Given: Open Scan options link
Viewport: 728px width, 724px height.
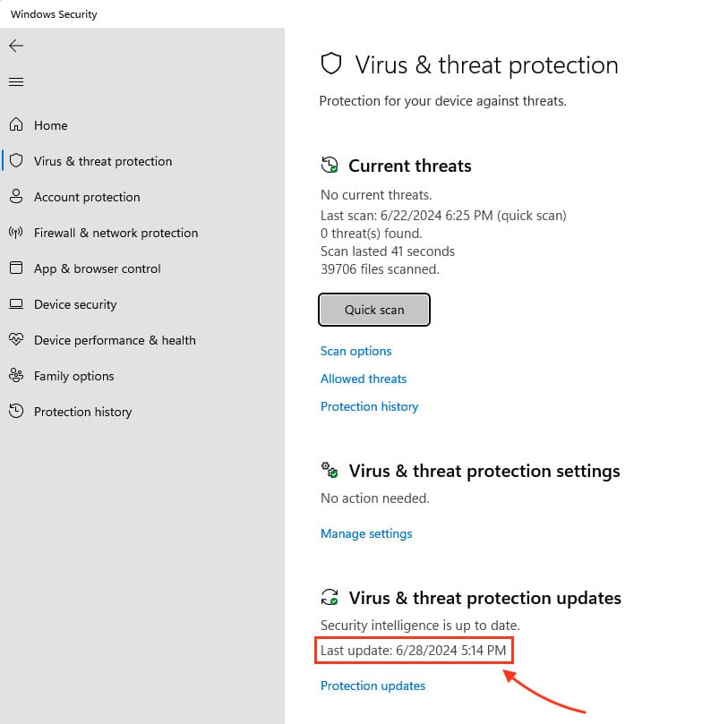Looking at the screenshot, I should (x=355, y=351).
